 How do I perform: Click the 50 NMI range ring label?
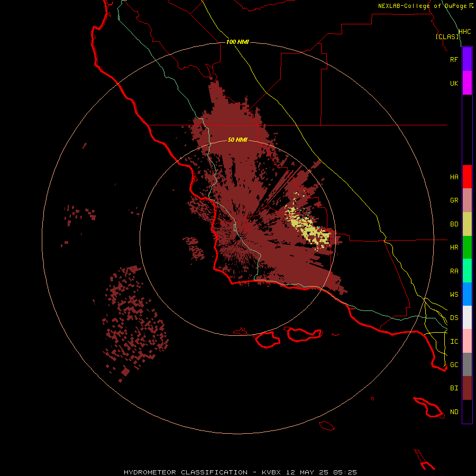(237, 140)
